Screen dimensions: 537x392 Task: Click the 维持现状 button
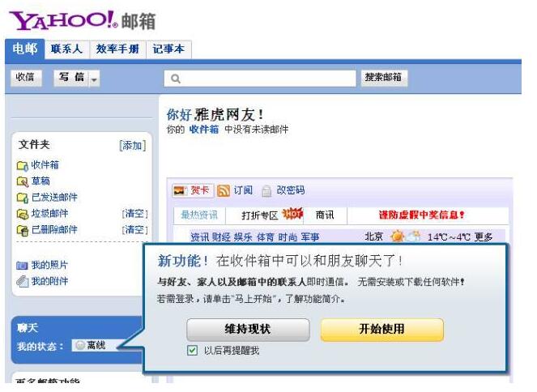coord(247,330)
